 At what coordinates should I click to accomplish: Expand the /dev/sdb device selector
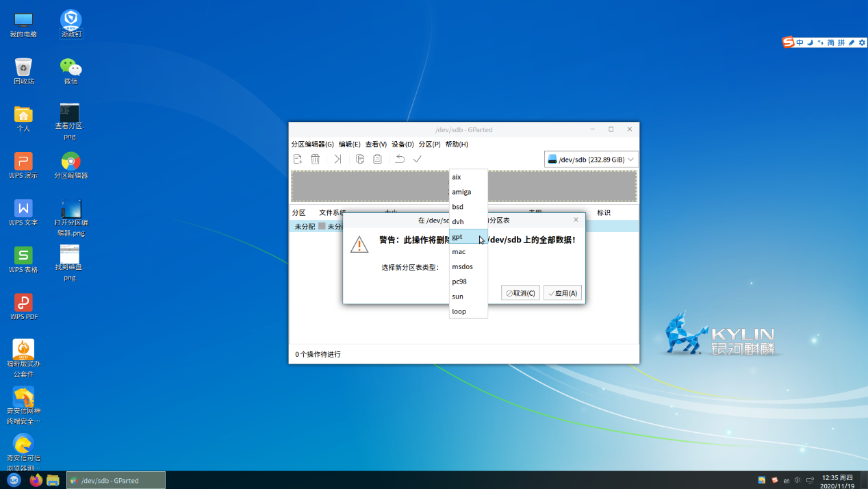coord(591,160)
